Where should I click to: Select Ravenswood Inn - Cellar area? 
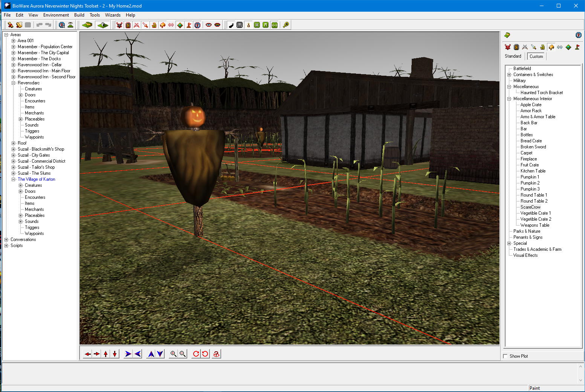pos(40,65)
